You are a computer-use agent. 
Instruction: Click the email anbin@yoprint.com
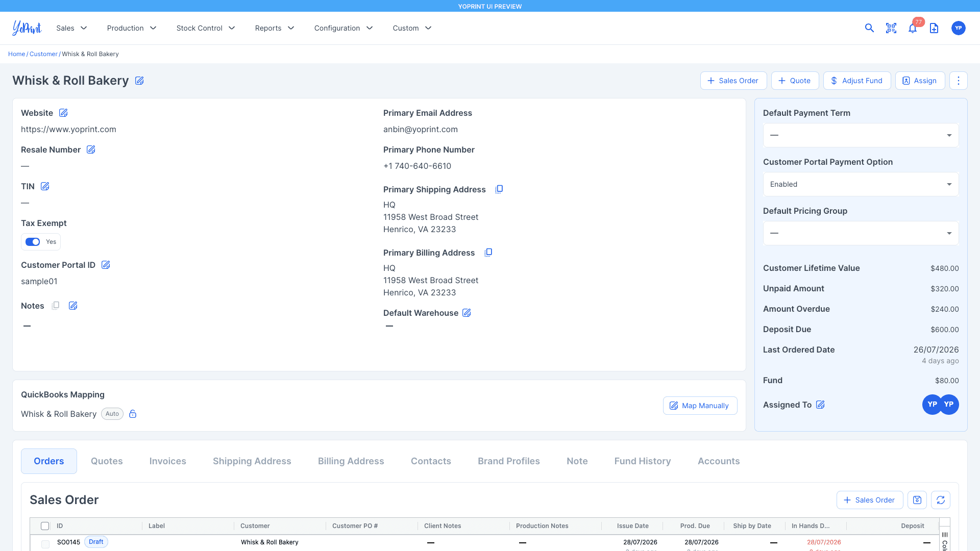point(421,130)
